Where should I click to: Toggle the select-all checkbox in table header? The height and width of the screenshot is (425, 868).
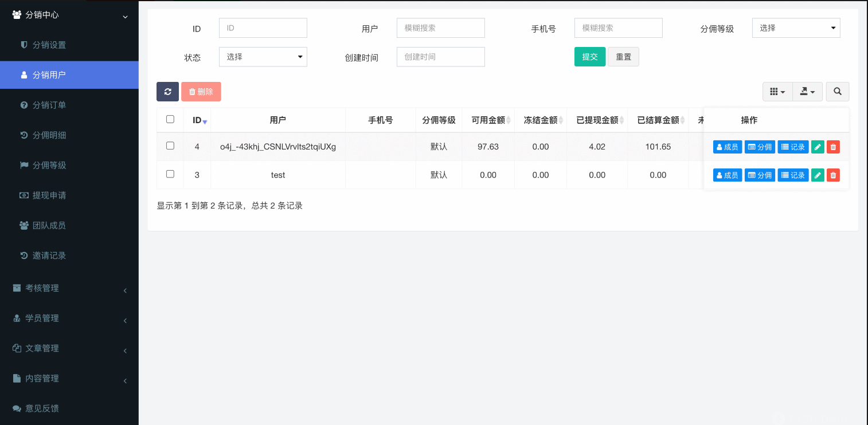[x=170, y=119]
